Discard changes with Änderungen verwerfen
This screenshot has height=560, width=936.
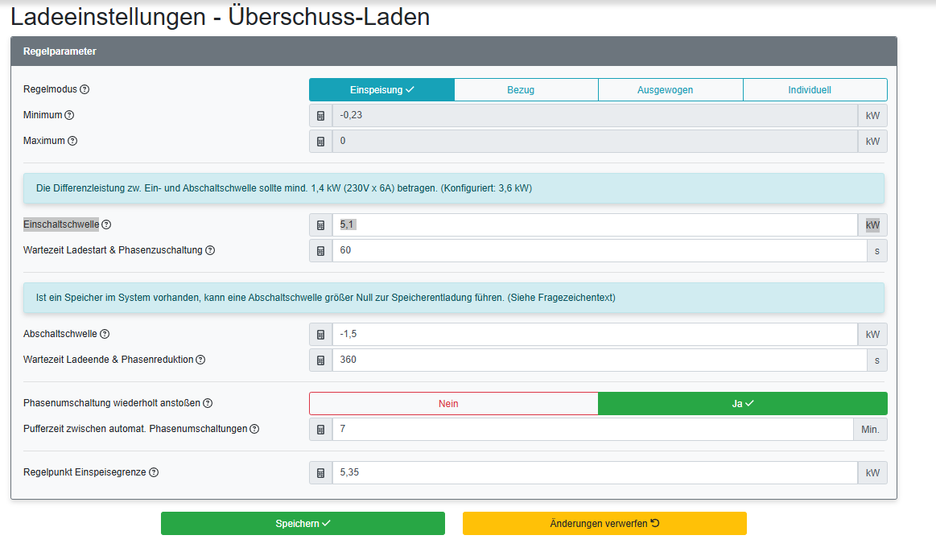[x=604, y=523]
